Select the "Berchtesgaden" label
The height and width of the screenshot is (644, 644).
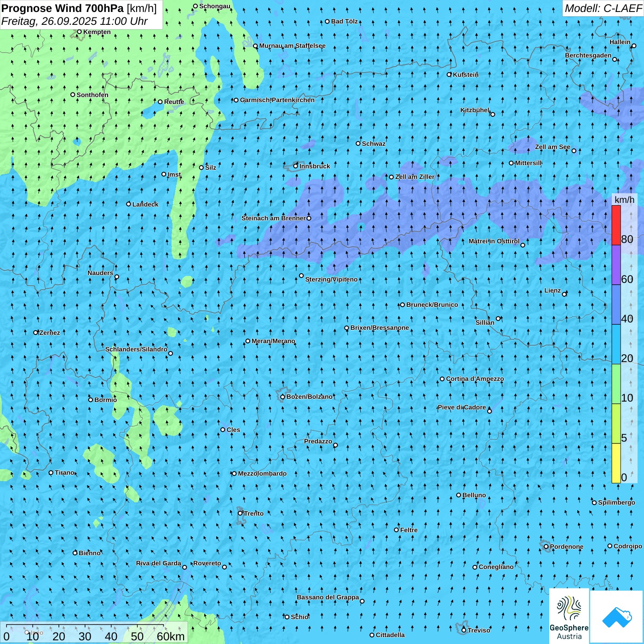pyautogui.click(x=588, y=56)
